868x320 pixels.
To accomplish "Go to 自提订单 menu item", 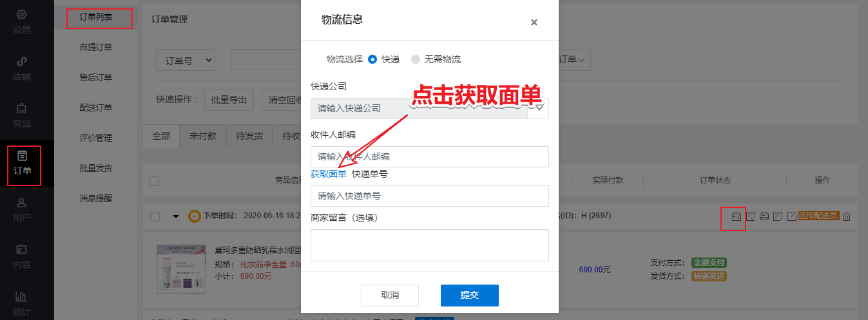I will 96,47.
